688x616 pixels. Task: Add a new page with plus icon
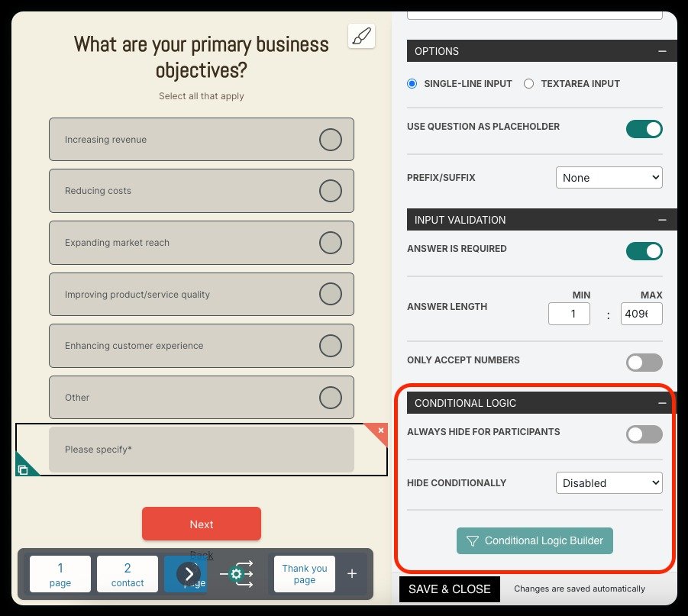pyautogui.click(x=352, y=573)
